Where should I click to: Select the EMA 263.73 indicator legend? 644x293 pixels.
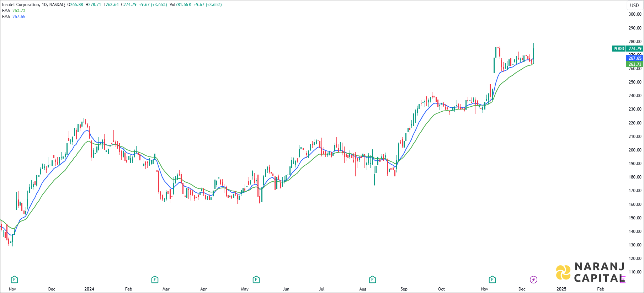(14, 11)
